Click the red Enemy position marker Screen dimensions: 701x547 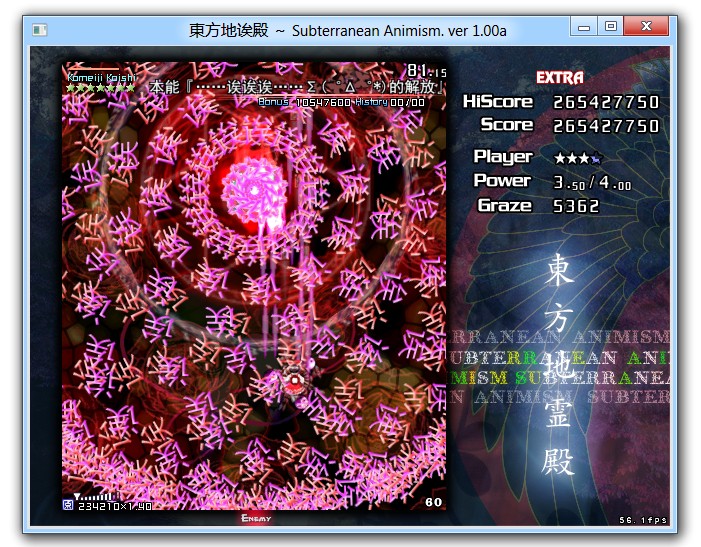(256, 518)
